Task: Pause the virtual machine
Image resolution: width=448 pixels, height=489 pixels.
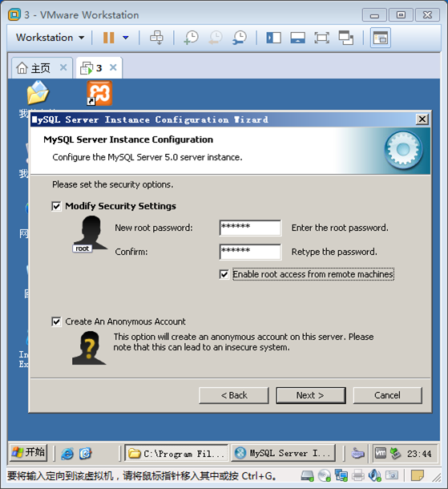Action: point(108,38)
